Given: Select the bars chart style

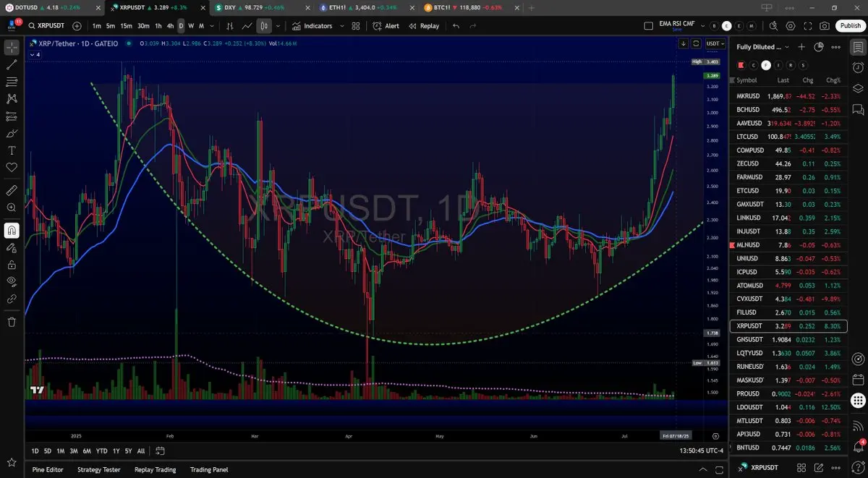Looking at the screenshot, I should coord(230,26).
